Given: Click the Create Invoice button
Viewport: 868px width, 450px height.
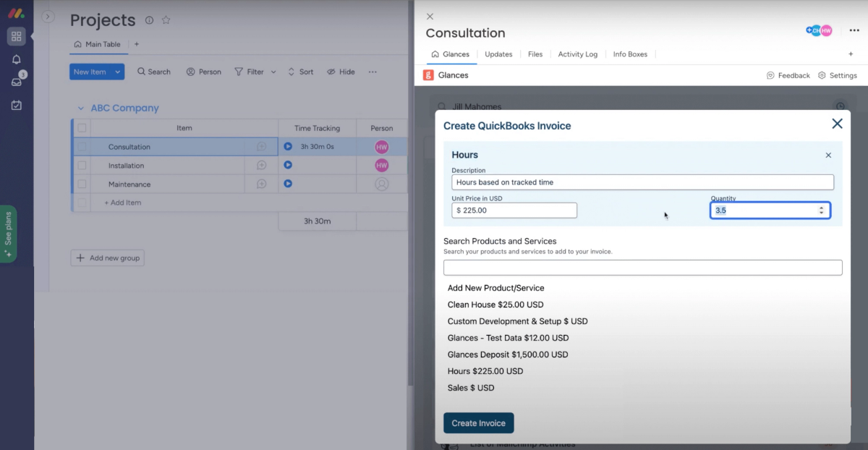Looking at the screenshot, I should click(479, 423).
